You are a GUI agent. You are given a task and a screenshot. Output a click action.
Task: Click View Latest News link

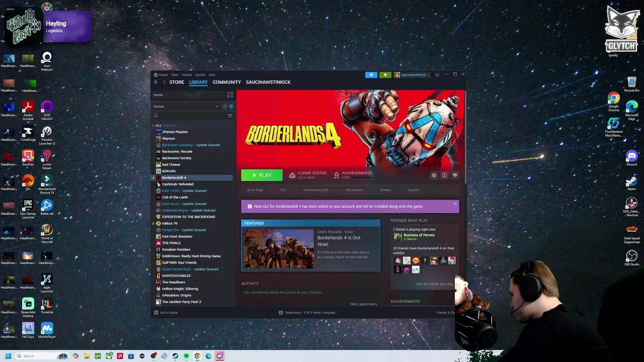coord(363,304)
